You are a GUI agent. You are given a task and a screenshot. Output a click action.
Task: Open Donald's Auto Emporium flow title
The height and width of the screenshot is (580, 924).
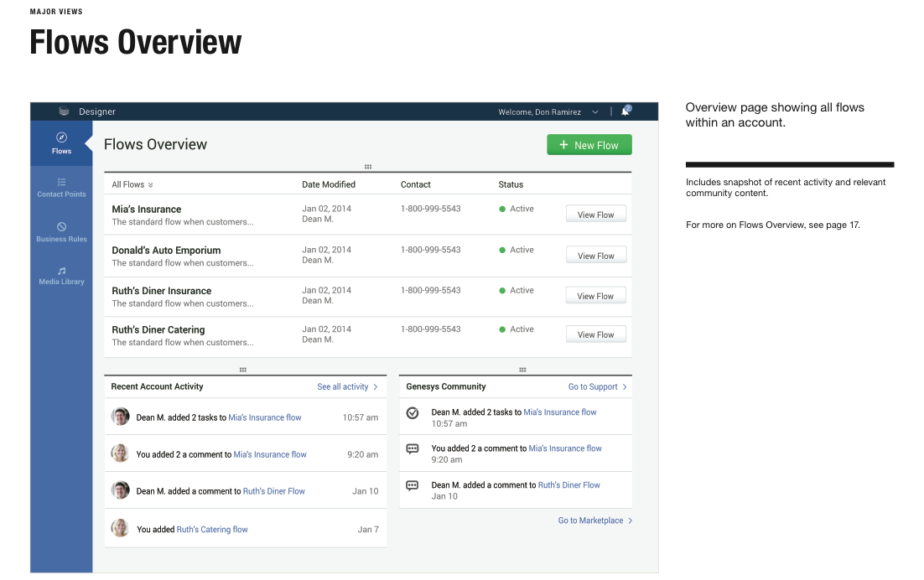point(166,251)
